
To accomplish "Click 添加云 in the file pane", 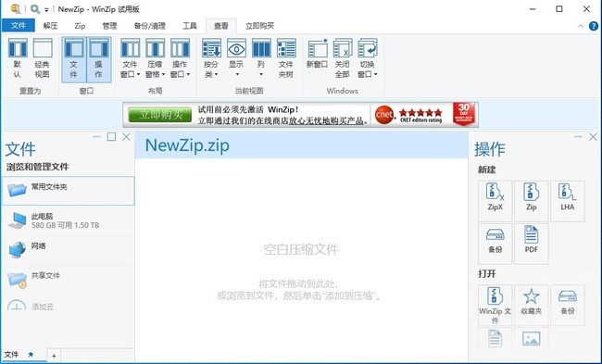I will (68, 306).
